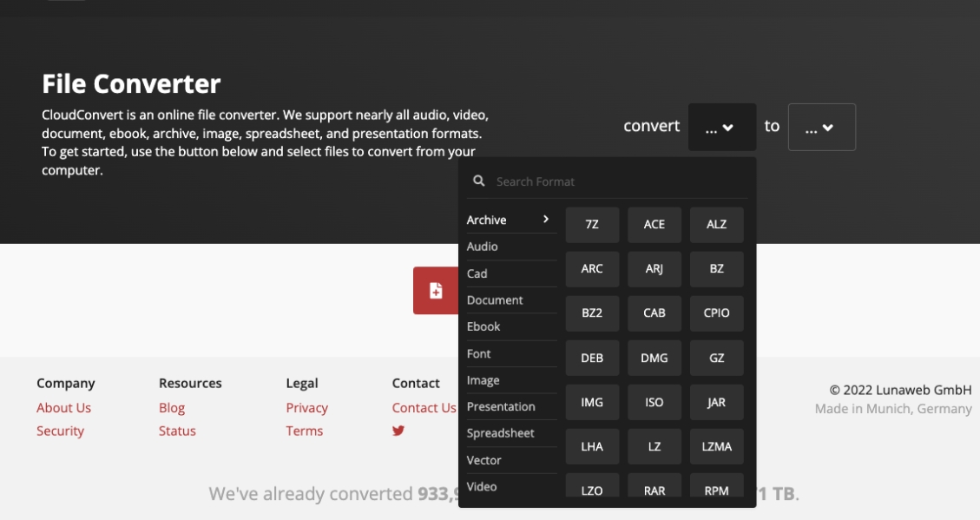
Task: Pick the RPM format
Action: 716,485
